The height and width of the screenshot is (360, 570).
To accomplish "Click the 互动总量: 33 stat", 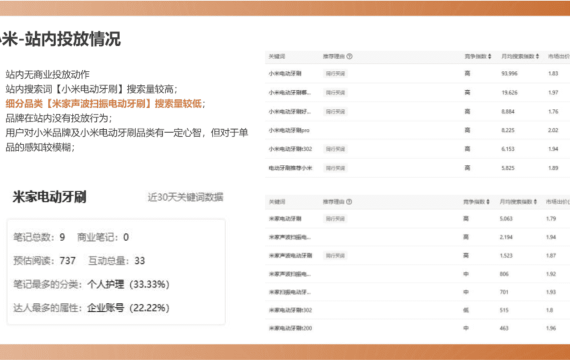I will pyautogui.click(x=117, y=261).
